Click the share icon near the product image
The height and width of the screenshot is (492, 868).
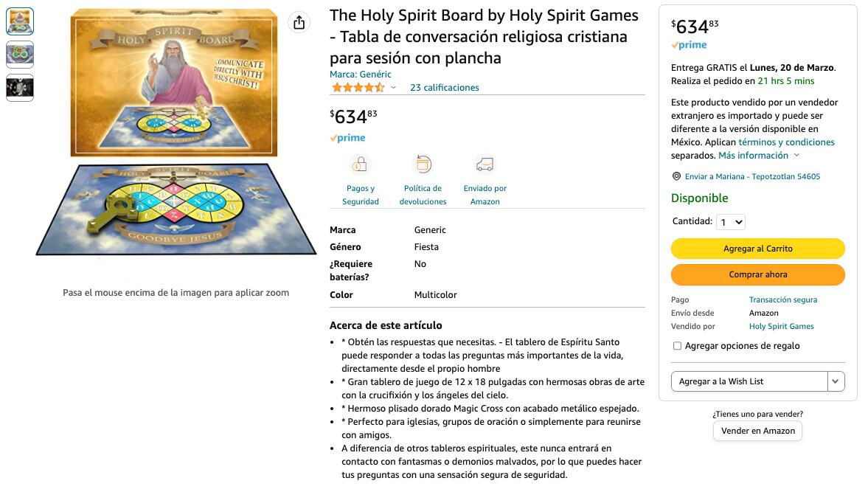tap(299, 22)
